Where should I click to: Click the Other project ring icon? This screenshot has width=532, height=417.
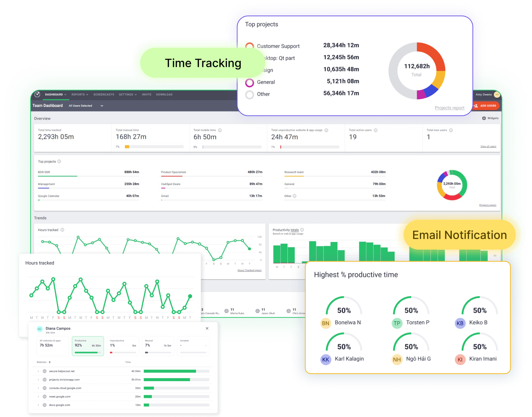tap(250, 94)
